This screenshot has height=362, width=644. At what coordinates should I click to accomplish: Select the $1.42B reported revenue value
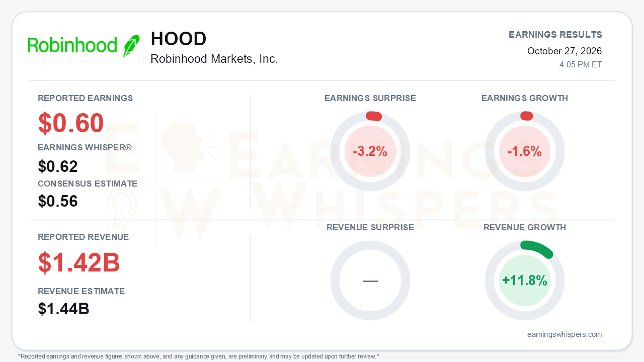coord(79,262)
